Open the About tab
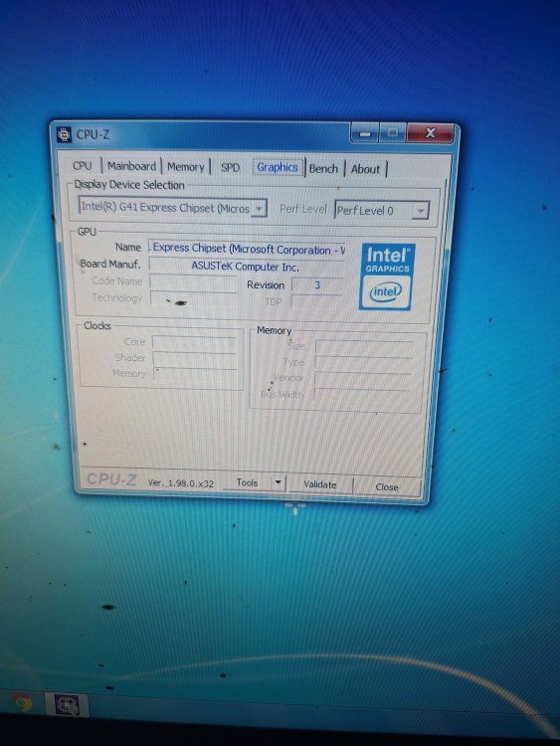The image size is (560, 746). (365, 169)
